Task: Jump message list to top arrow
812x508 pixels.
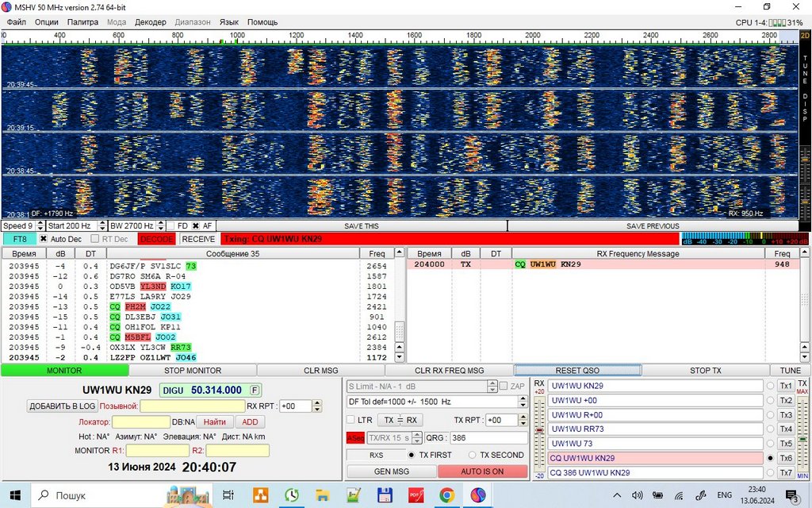Action: click(x=400, y=252)
